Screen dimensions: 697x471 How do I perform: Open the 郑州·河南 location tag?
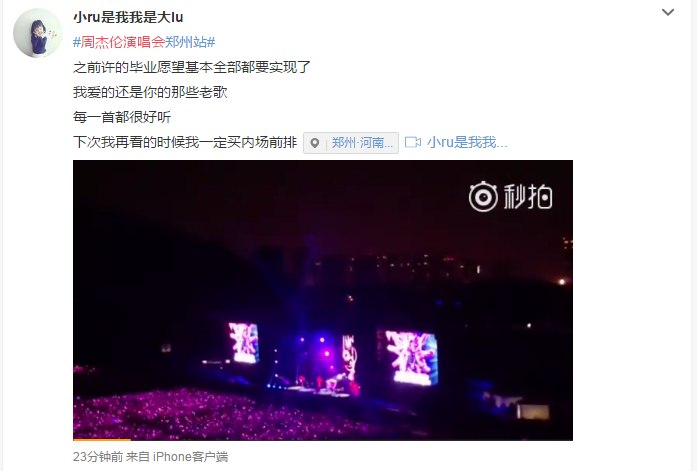(x=362, y=143)
